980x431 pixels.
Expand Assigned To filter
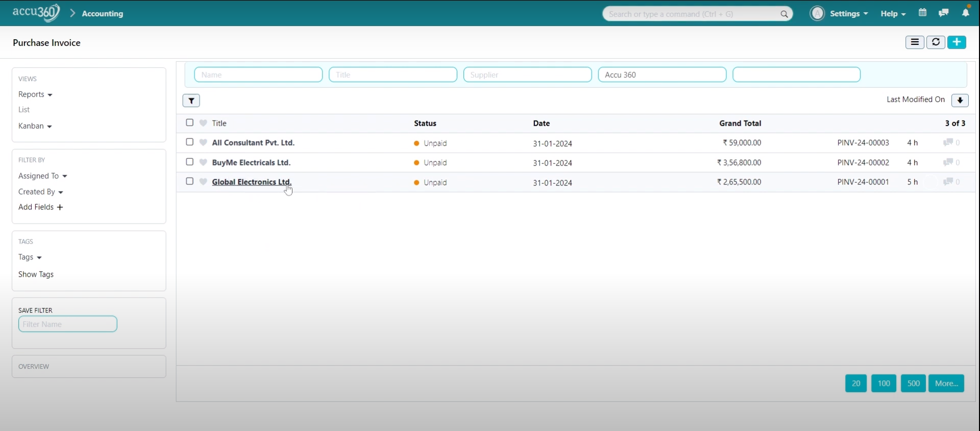(x=43, y=176)
